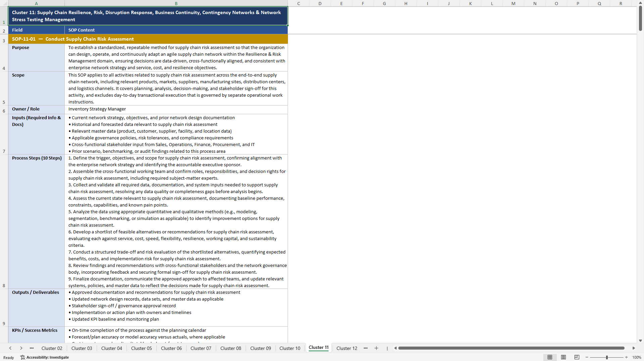The image size is (644, 361).
Task: Select the active Cluster 11 tab
Action: tap(318, 348)
